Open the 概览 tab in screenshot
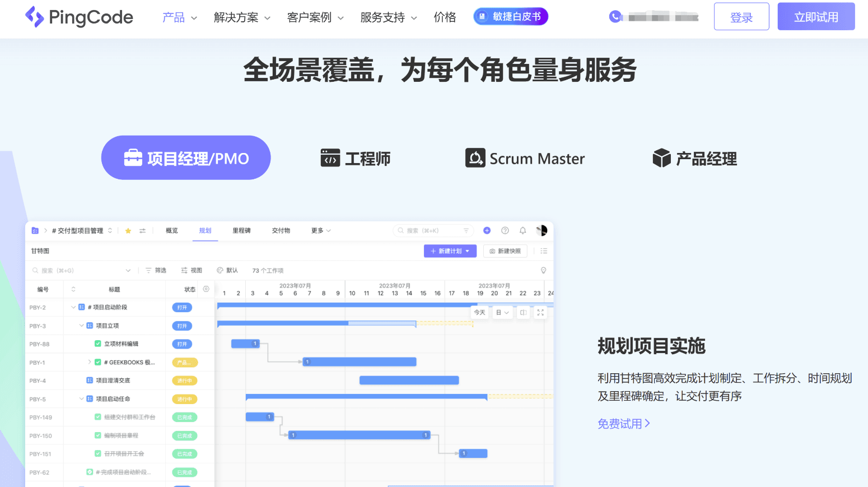This screenshot has width=868, height=487. coord(172,231)
